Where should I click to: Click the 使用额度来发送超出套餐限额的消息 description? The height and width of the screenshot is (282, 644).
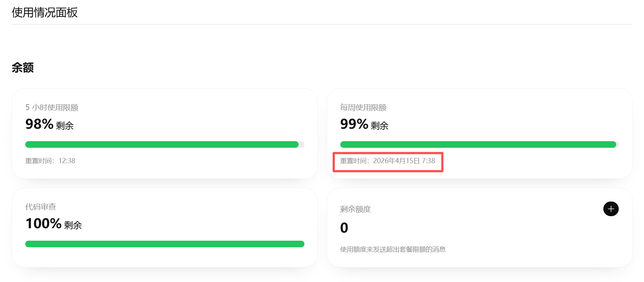(393, 249)
